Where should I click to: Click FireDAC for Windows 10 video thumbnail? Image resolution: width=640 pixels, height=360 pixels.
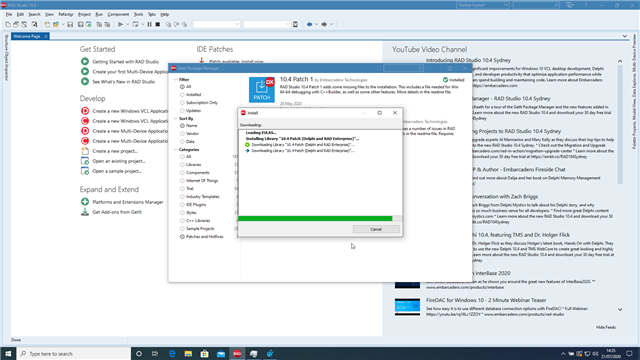[407, 307]
